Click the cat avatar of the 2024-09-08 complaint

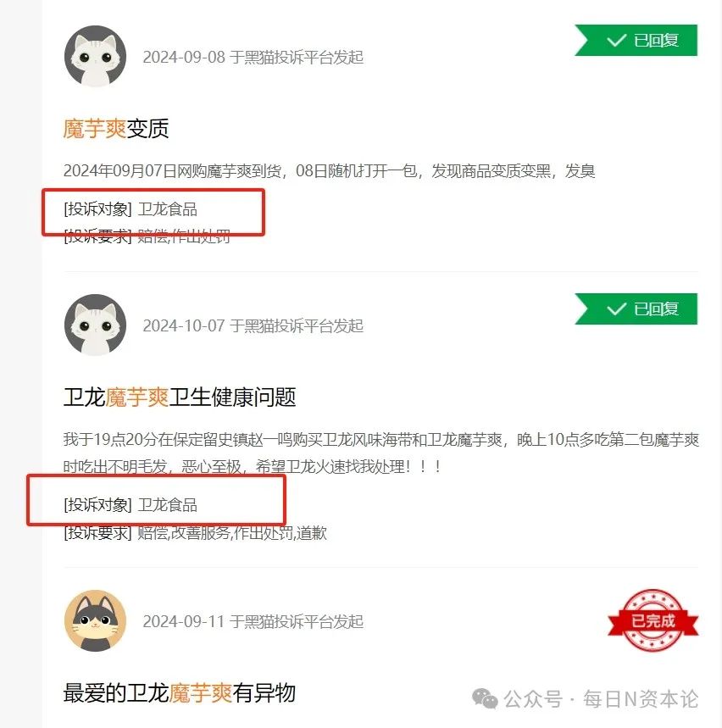pyautogui.click(x=95, y=56)
